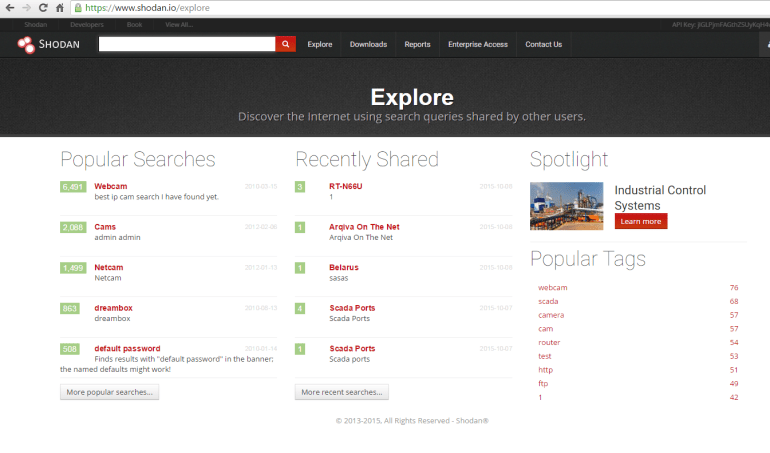Click the 2,088 vote badge
The width and height of the screenshot is (770, 453).
click(73, 227)
